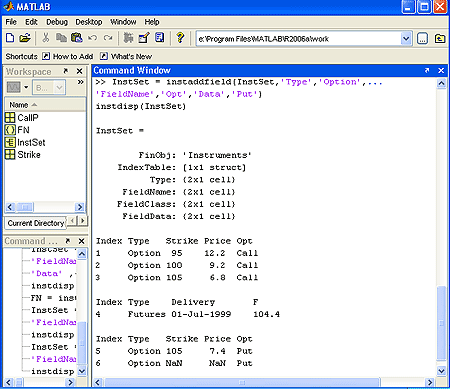The image size is (450, 389).
Task: Open the Workspace plot type dropdown arrow
Action: (x=26, y=87)
